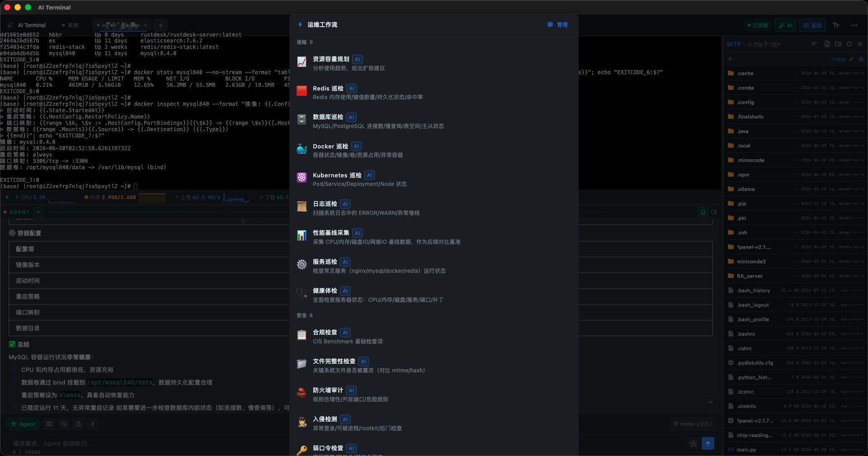The height and width of the screenshot is (456, 868).
Task: Click 管理 in workflow panel header
Action: pyautogui.click(x=557, y=24)
